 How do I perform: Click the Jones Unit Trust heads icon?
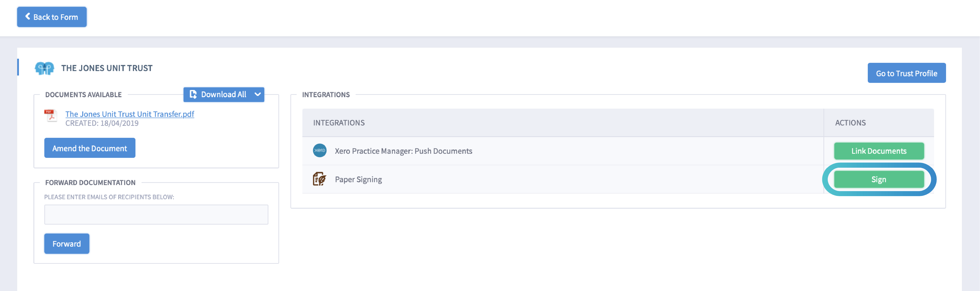click(x=44, y=69)
